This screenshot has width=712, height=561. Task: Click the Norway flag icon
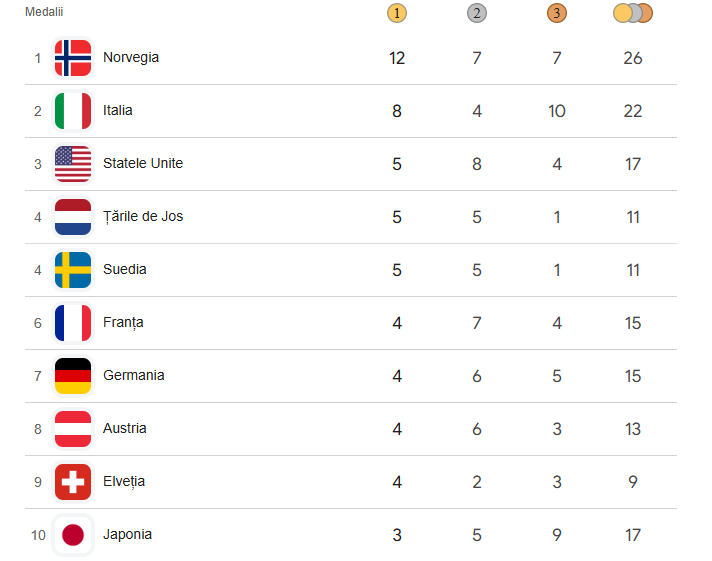pyautogui.click(x=73, y=58)
